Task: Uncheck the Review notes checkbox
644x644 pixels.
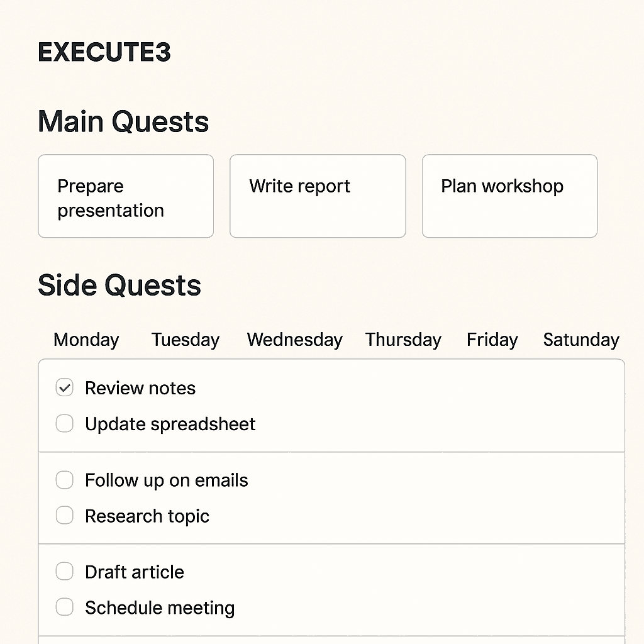Action: (64, 388)
